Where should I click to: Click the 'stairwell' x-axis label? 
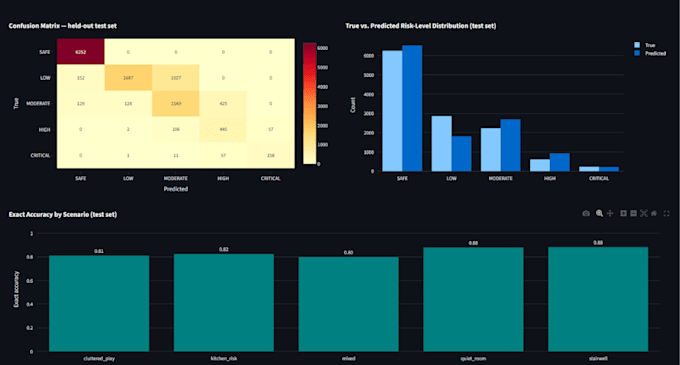598,358
